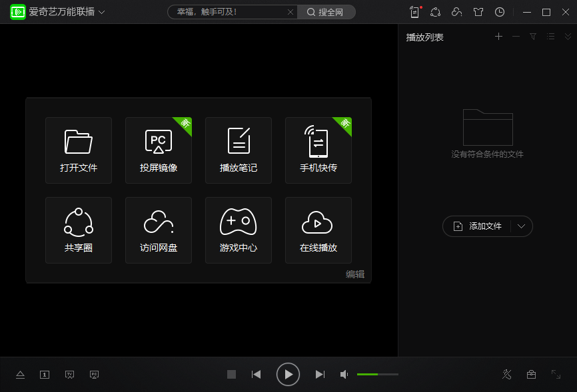Open playback history clock icon
The image size is (577, 392).
pos(500,12)
